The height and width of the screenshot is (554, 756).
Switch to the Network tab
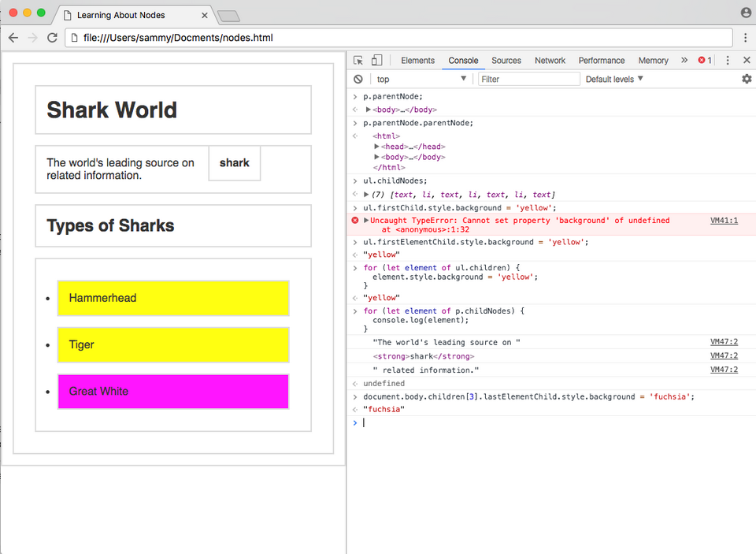(x=550, y=61)
